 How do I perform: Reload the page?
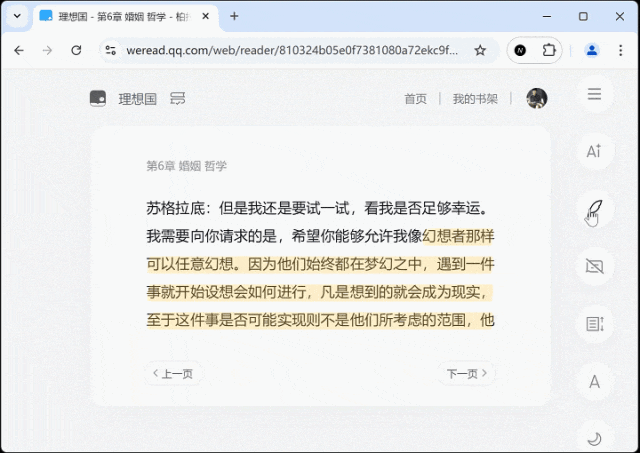point(76,50)
